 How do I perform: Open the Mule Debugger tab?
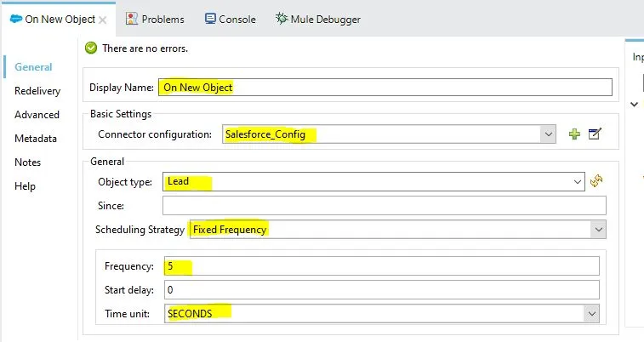click(318, 19)
